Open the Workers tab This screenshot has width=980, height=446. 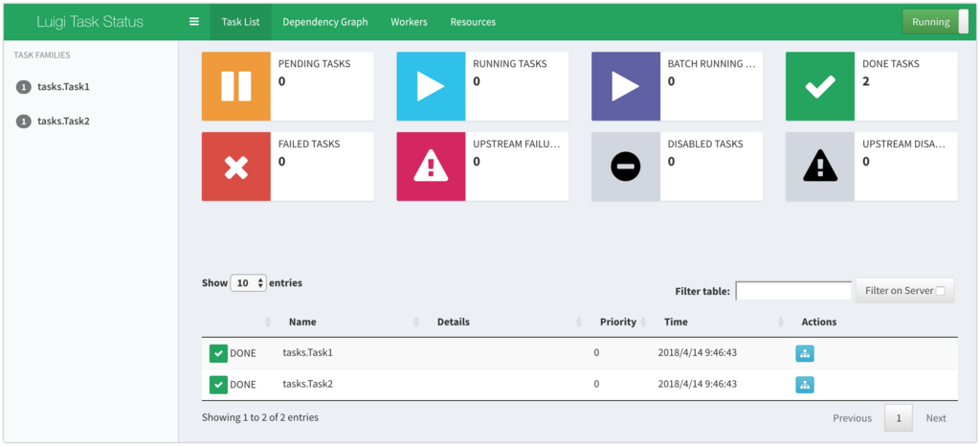(409, 22)
